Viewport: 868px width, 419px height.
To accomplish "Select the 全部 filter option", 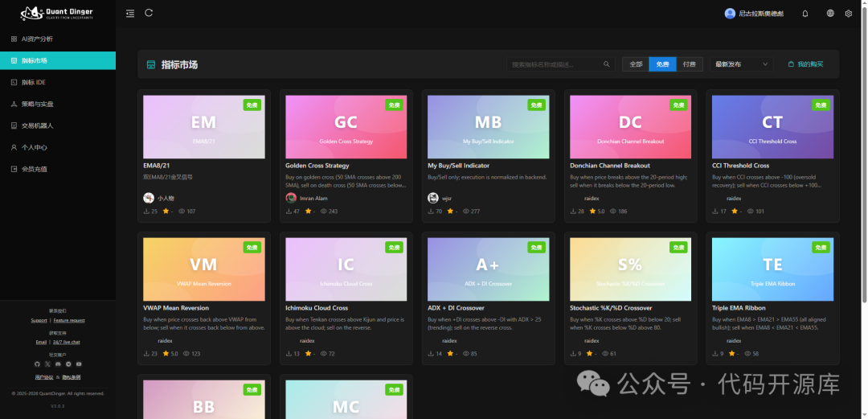I will pos(636,64).
